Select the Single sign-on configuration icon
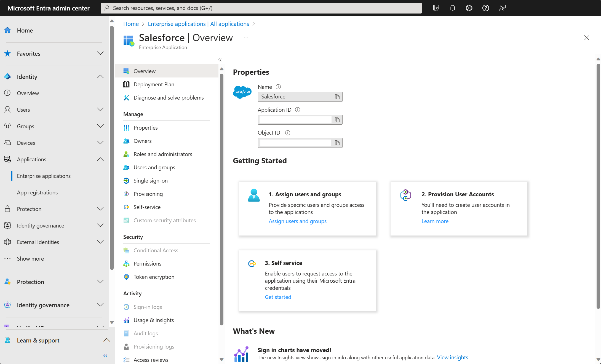Image resolution: width=601 pixels, height=364 pixels. (x=126, y=180)
